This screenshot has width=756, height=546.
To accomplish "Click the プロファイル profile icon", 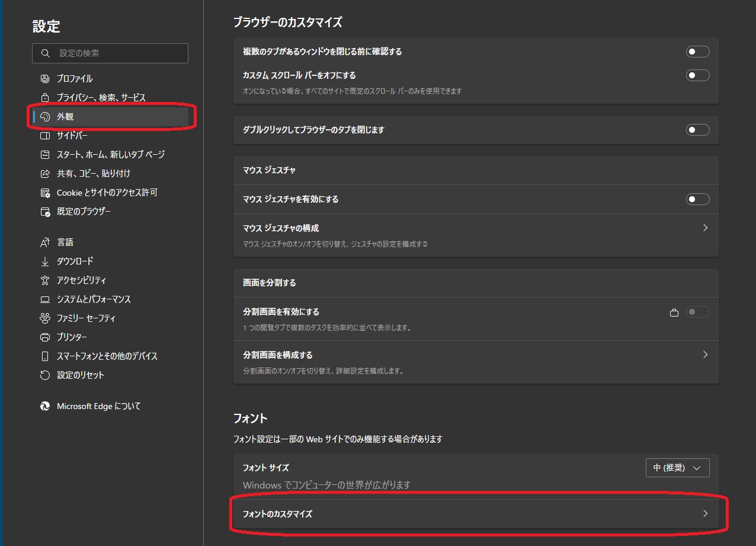I will [45, 79].
